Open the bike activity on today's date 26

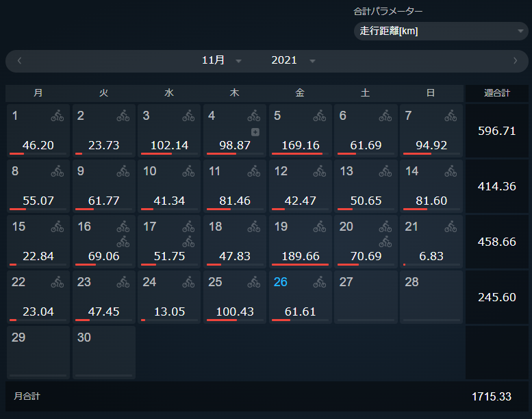pos(320,282)
